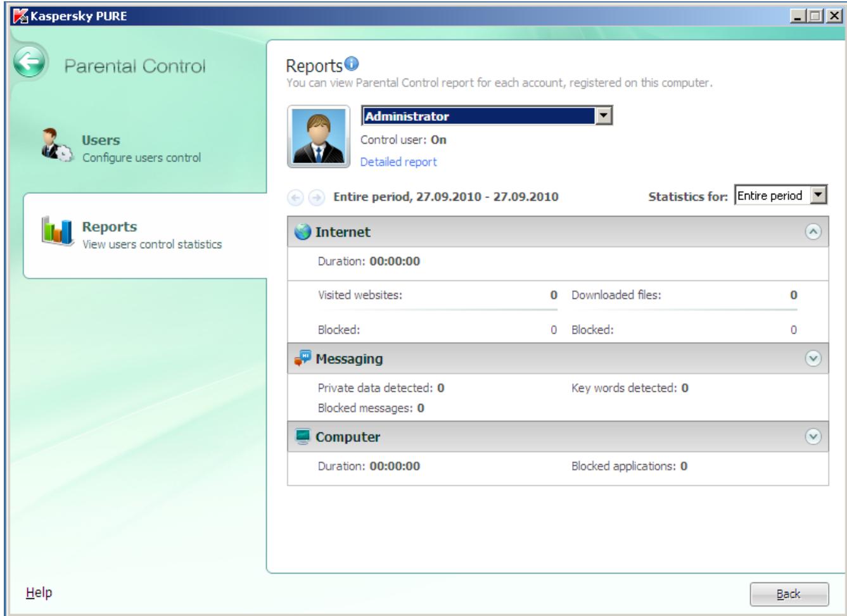Click the Internet section header title

pyautogui.click(x=343, y=232)
